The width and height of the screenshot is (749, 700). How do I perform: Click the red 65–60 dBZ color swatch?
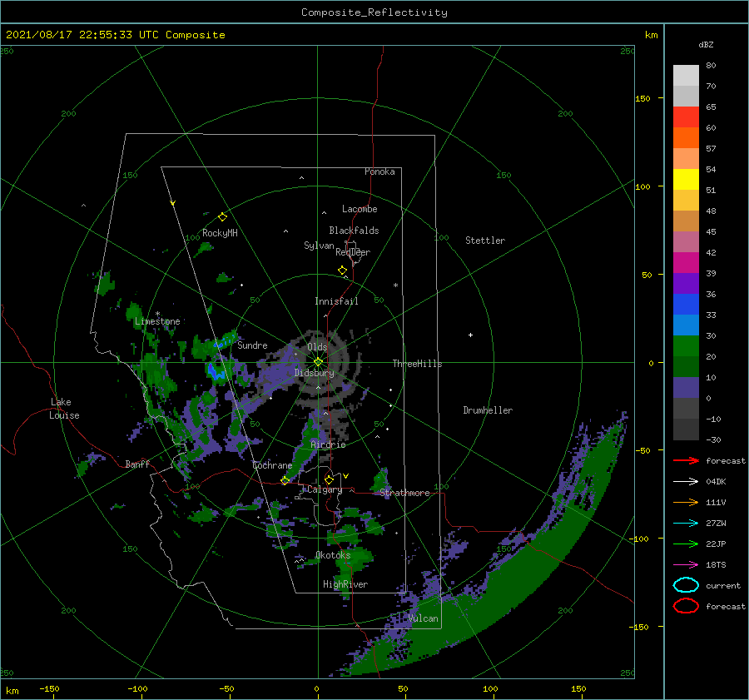pos(686,117)
